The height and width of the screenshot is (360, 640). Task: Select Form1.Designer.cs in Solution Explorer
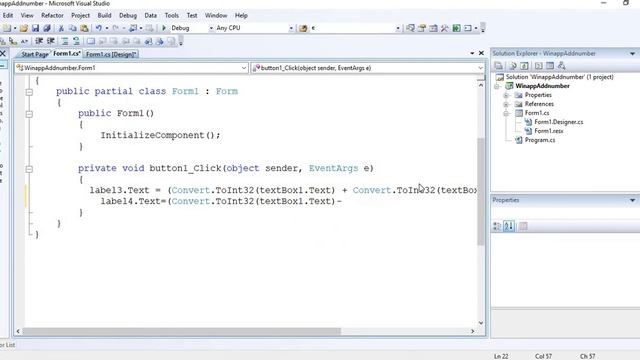pos(558,122)
